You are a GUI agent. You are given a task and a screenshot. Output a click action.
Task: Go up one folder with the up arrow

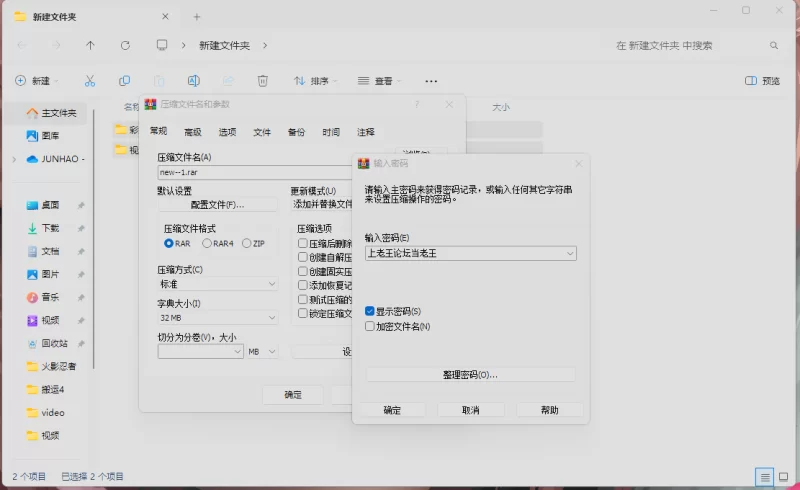pos(91,45)
